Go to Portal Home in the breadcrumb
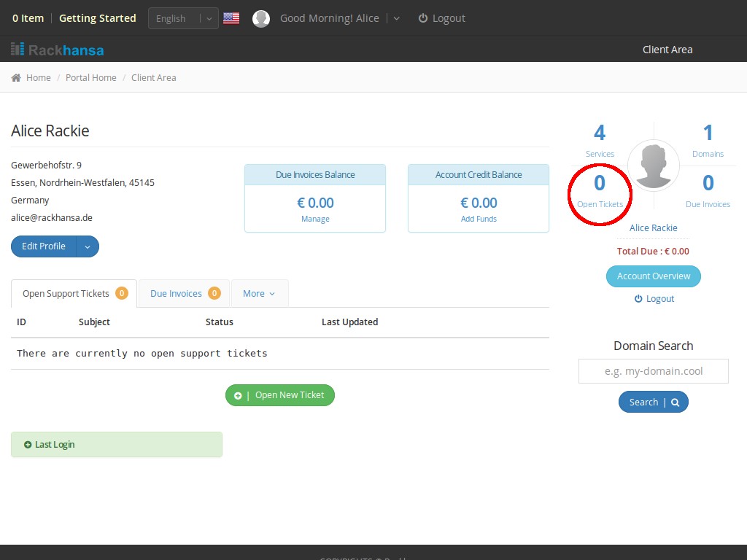 91,77
